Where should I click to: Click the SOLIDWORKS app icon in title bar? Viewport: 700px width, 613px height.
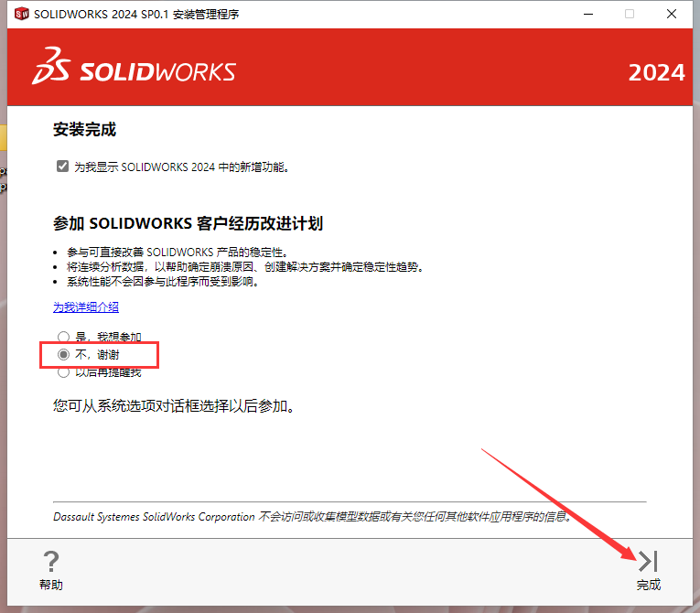tap(21, 14)
